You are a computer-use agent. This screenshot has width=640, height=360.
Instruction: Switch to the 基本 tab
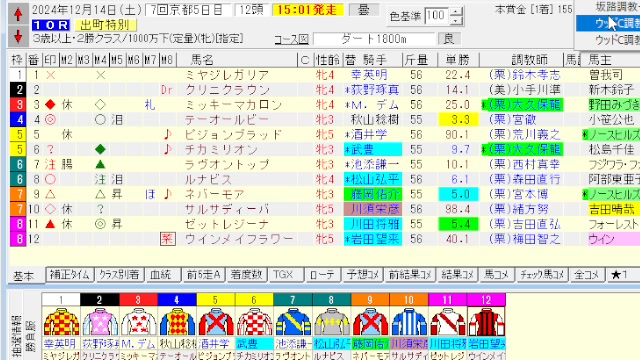click(x=24, y=276)
